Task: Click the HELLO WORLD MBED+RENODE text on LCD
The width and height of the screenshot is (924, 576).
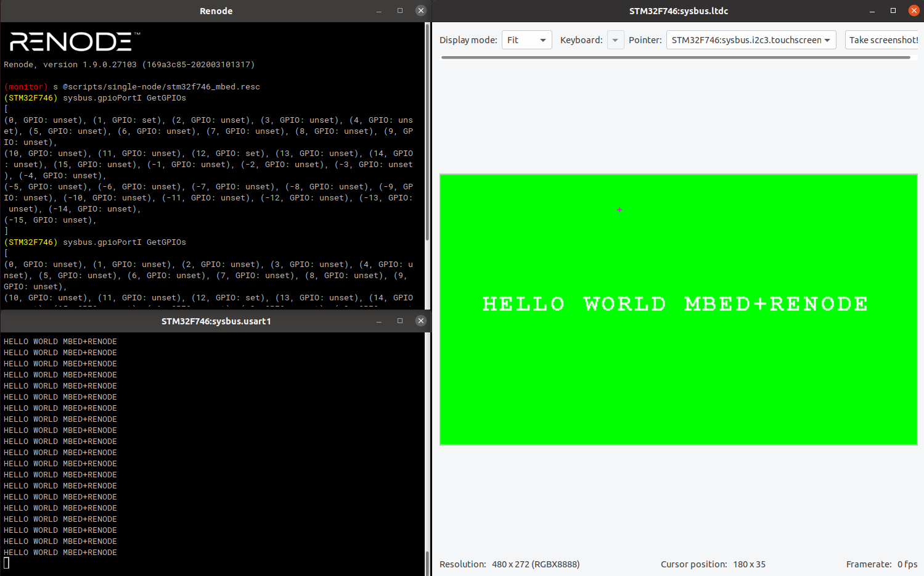Action: pos(675,303)
